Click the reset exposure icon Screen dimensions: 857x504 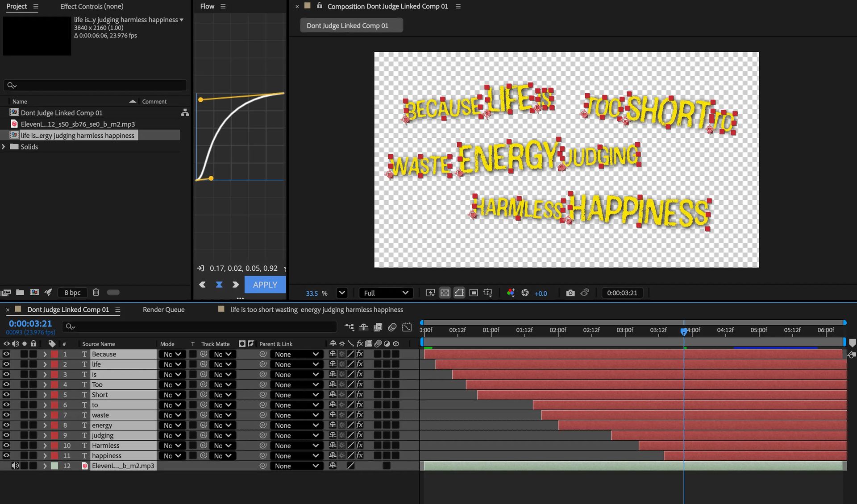click(x=525, y=293)
